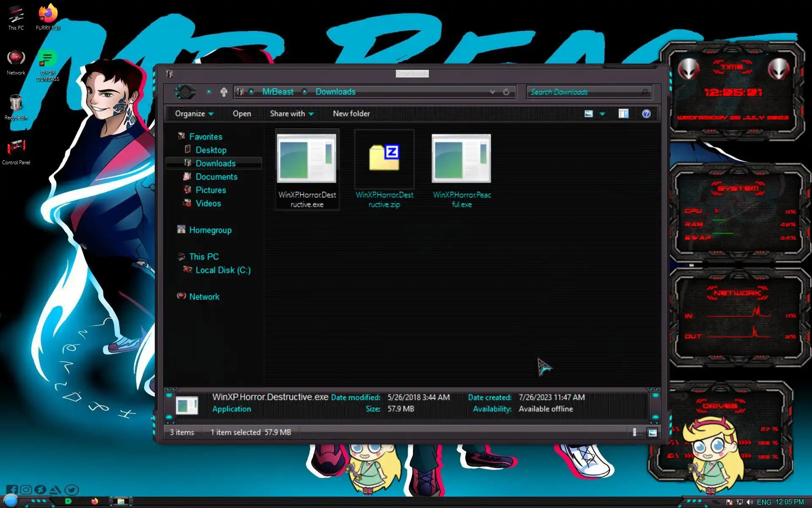Toggle the preview pane button

(x=623, y=113)
